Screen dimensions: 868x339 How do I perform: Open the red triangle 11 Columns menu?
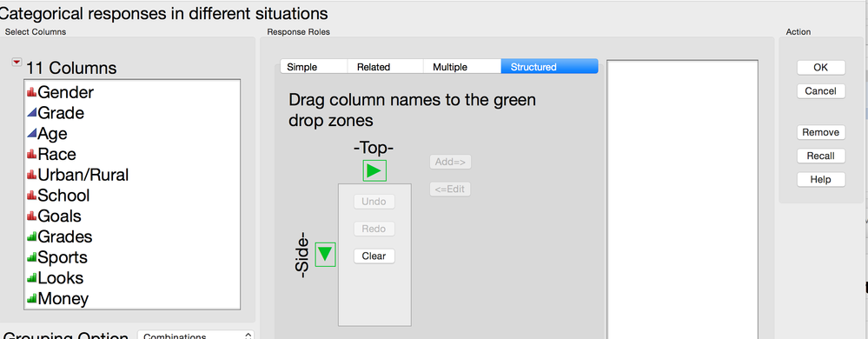[x=17, y=63]
